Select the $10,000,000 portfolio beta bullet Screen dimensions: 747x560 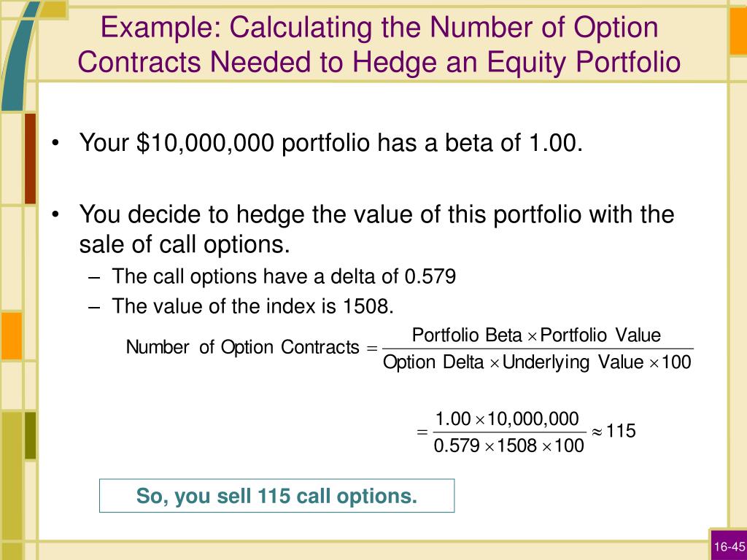(x=331, y=142)
